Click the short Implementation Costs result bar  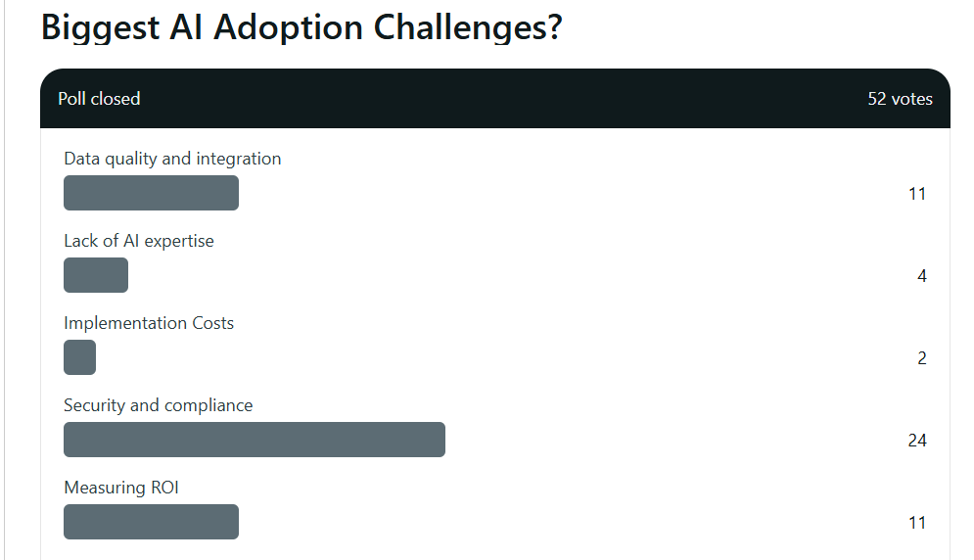(79, 357)
